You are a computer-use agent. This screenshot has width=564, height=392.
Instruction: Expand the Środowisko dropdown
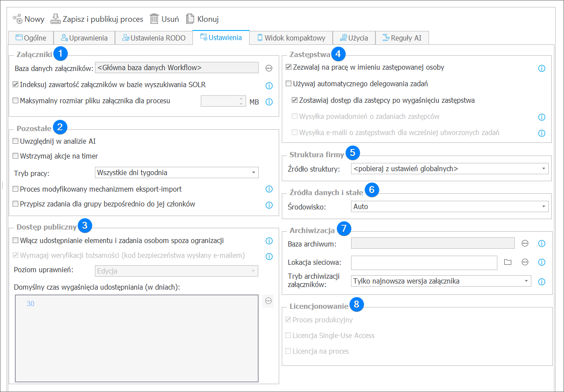pos(544,206)
